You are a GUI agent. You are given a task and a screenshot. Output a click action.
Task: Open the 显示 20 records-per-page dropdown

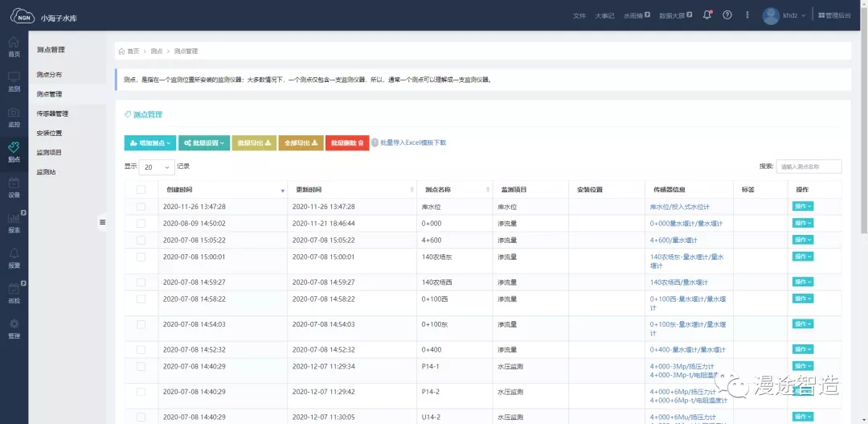pyautogui.click(x=157, y=167)
